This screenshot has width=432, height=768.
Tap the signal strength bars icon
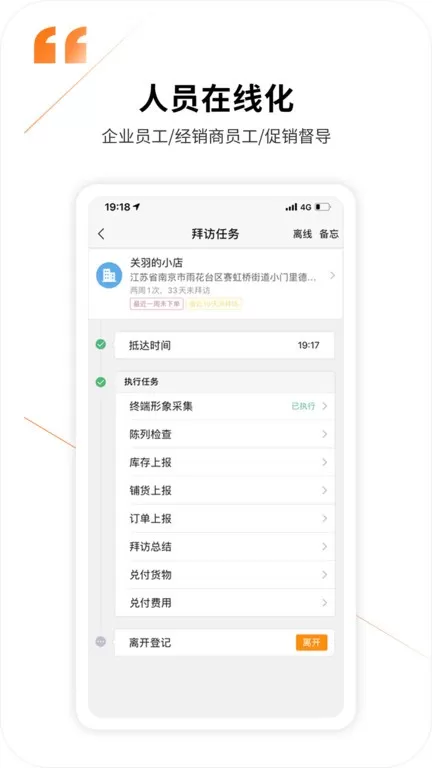291,207
